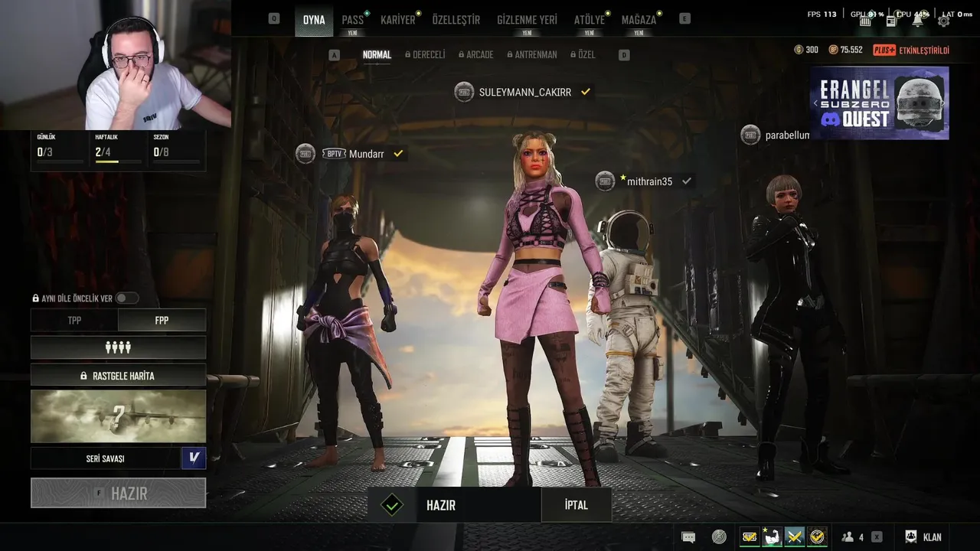The image size is (980, 551).
Task: Open the MAĞAZA tab
Action: (x=639, y=20)
